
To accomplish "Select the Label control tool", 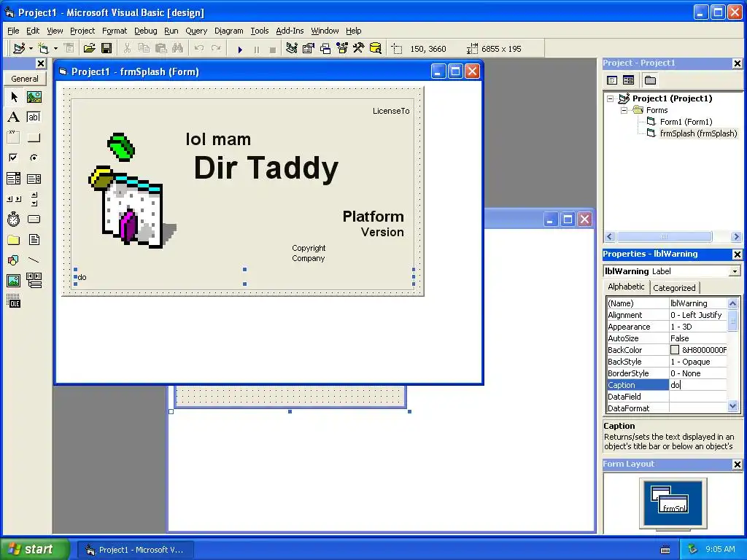I will [x=14, y=117].
